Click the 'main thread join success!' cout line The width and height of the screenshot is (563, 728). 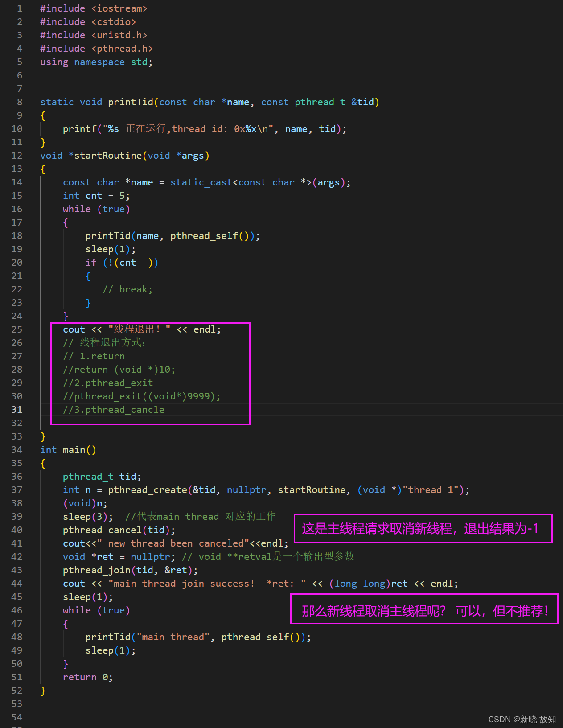pos(260,584)
